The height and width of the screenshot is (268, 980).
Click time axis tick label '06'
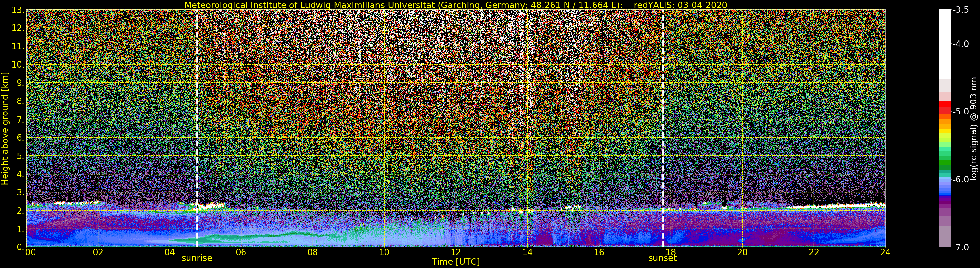pyautogui.click(x=241, y=252)
